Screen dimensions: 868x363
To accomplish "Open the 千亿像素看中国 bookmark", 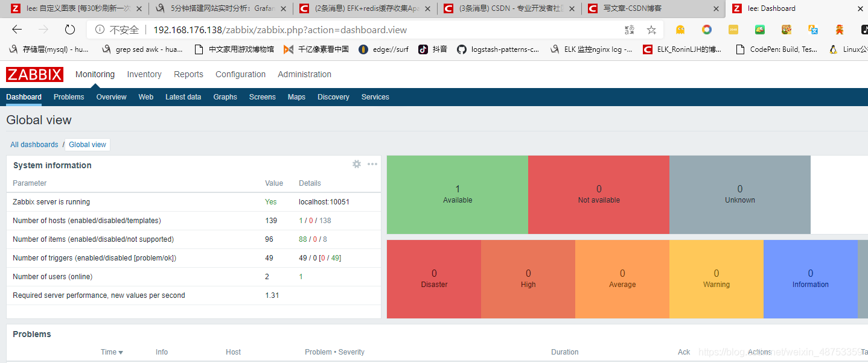I will [x=316, y=49].
